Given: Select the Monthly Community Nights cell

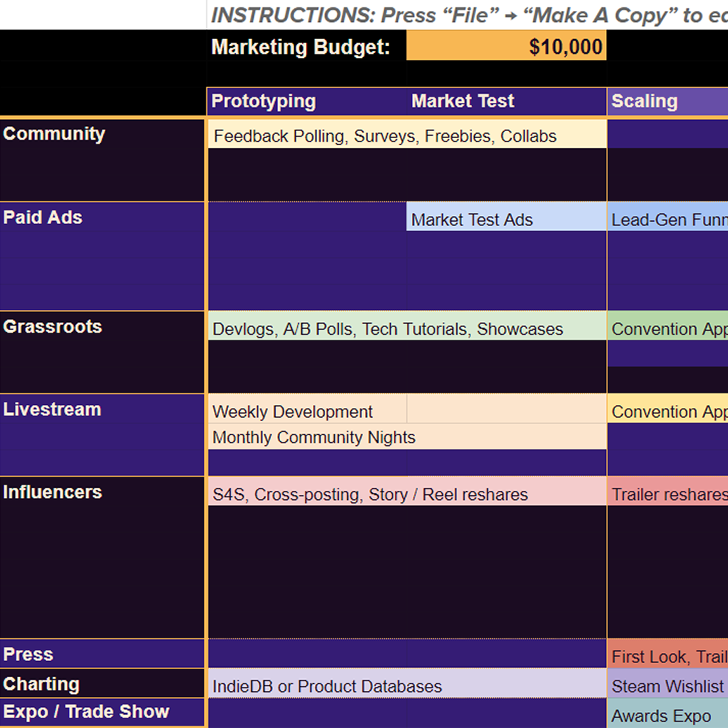Looking at the screenshot, I should pos(407,436).
